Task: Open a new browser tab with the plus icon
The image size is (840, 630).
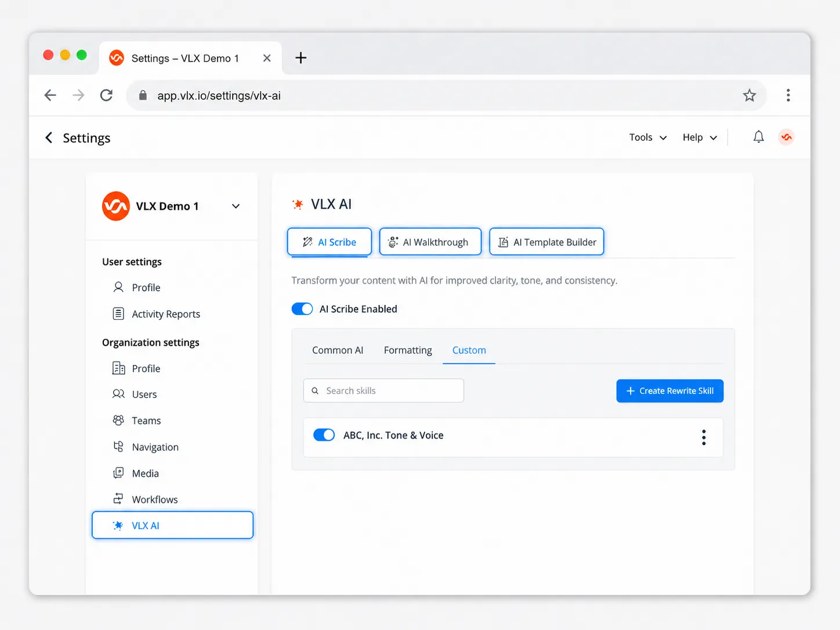Action: (x=300, y=57)
